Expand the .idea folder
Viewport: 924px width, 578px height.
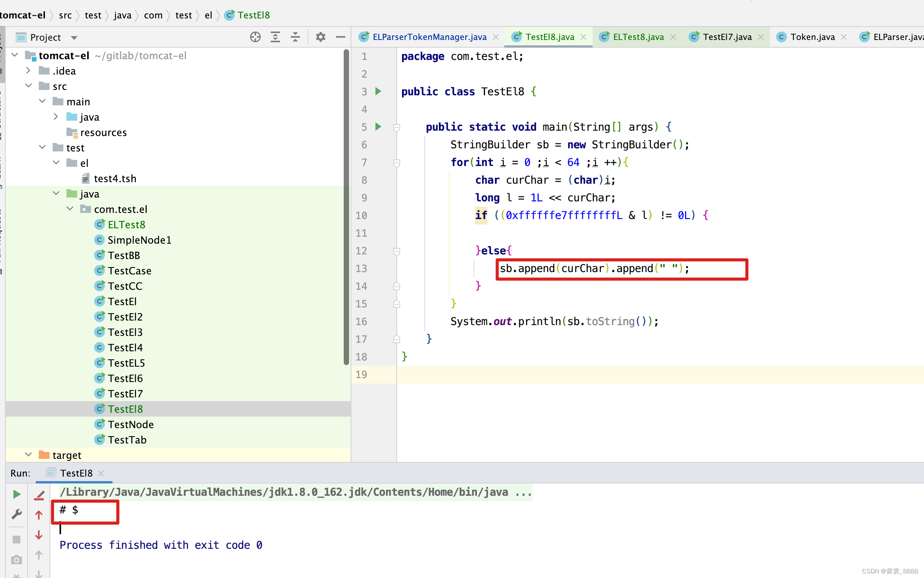(x=28, y=70)
